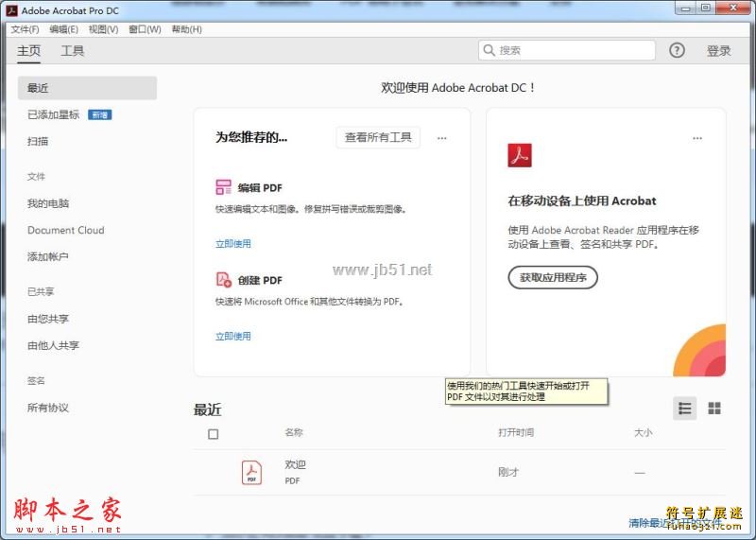The height and width of the screenshot is (540, 756).
Task: Click the 名称 column header
Action: (x=294, y=432)
